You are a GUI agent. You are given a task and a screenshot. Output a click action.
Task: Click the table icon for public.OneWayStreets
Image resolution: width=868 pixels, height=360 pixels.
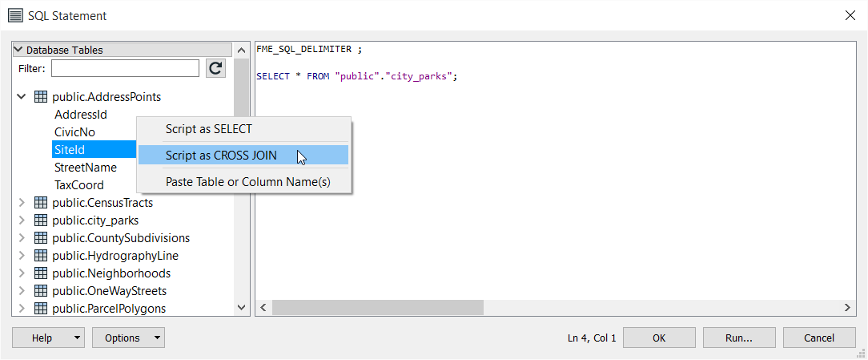(x=40, y=291)
